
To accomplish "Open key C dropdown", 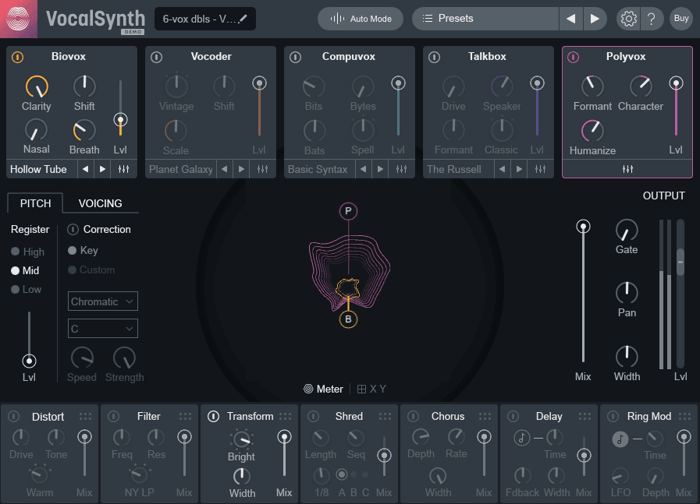I will click(x=103, y=329).
